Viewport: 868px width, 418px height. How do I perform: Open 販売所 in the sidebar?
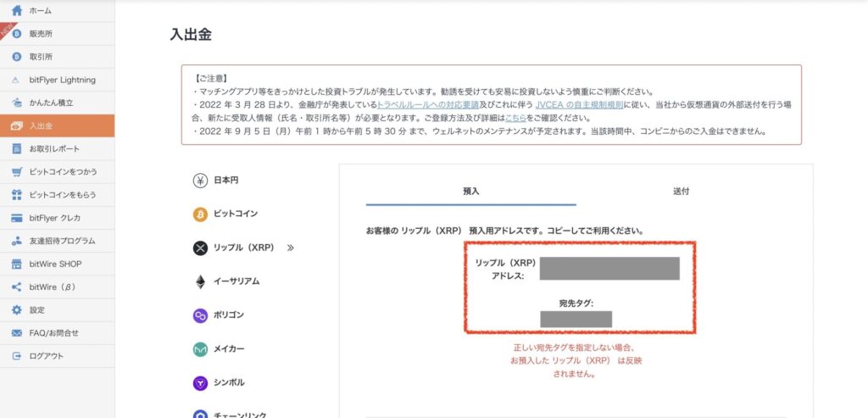pyautogui.click(x=58, y=34)
